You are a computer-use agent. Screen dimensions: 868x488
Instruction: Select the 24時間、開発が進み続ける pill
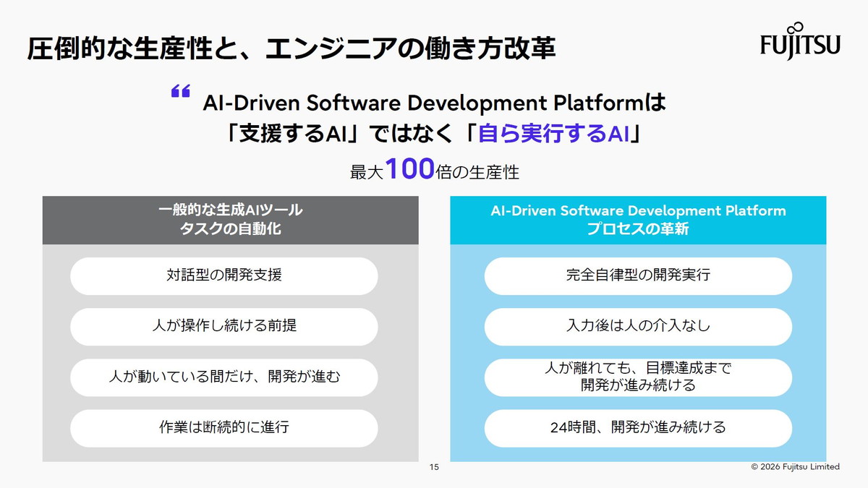tap(639, 427)
